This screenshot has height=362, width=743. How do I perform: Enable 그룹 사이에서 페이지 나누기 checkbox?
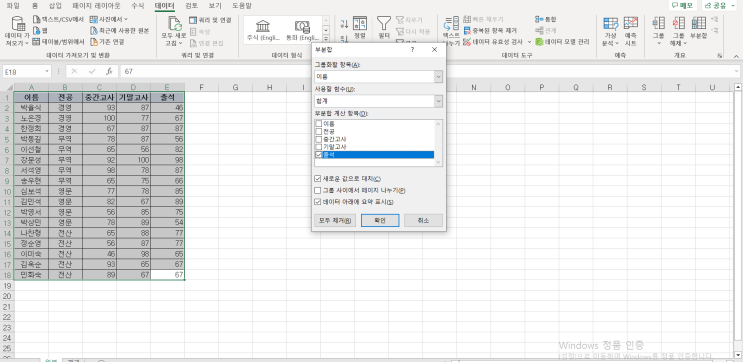click(317, 190)
